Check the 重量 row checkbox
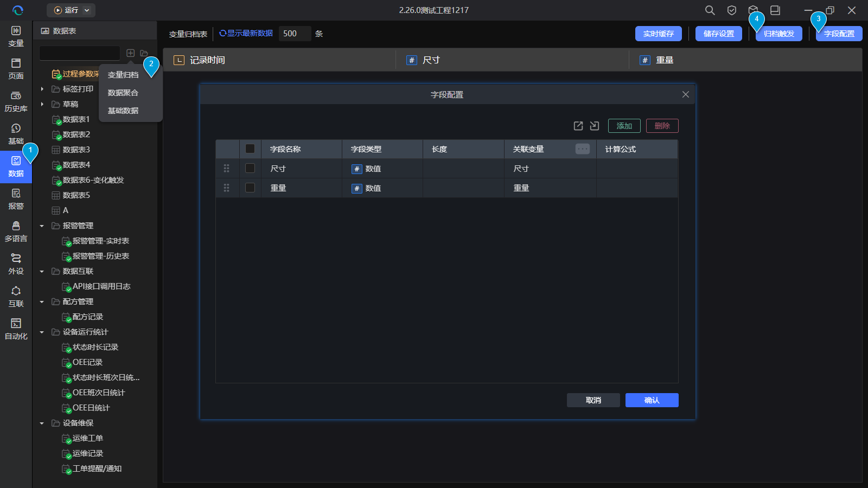The width and height of the screenshot is (868, 488). coord(250,188)
